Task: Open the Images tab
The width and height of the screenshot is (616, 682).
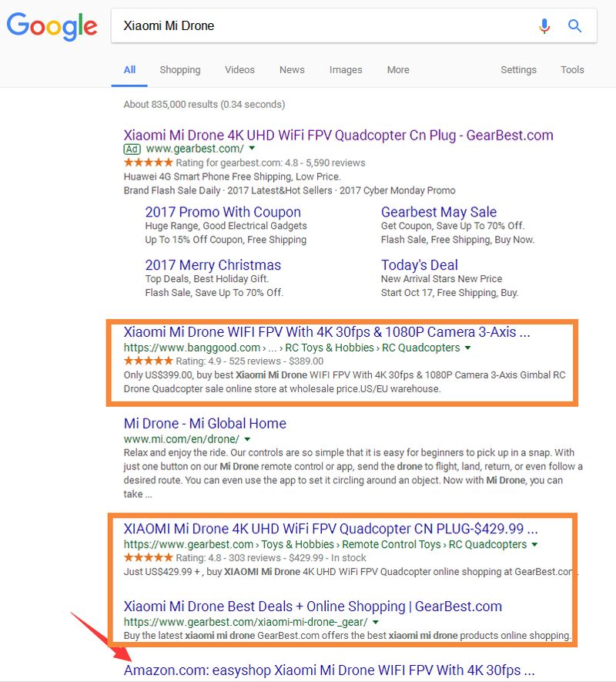Action: click(346, 69)
